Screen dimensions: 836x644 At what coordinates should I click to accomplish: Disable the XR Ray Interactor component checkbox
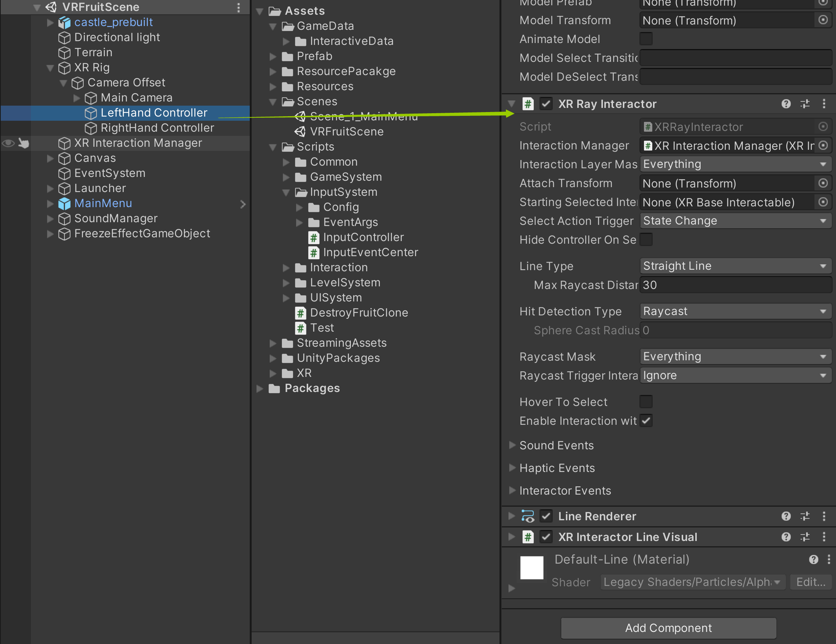[x=546, y=104]
